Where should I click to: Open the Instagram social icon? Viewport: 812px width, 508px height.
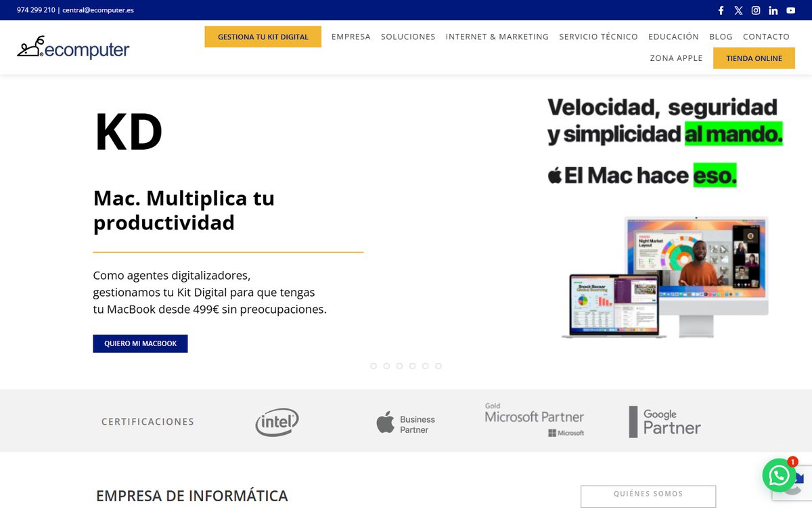[x=756, y=10]
